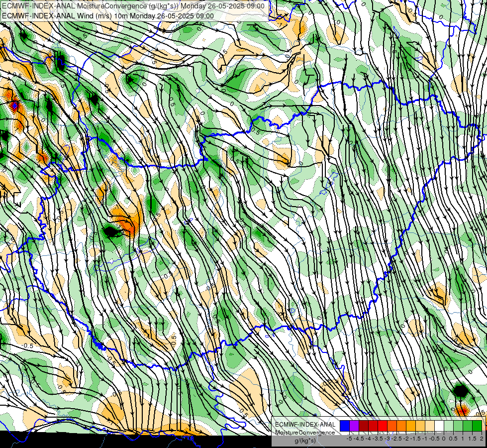Click the amber swatch between -2 and -1.5
The height and width of the screenshot is (448, 487).
point(411,426)
